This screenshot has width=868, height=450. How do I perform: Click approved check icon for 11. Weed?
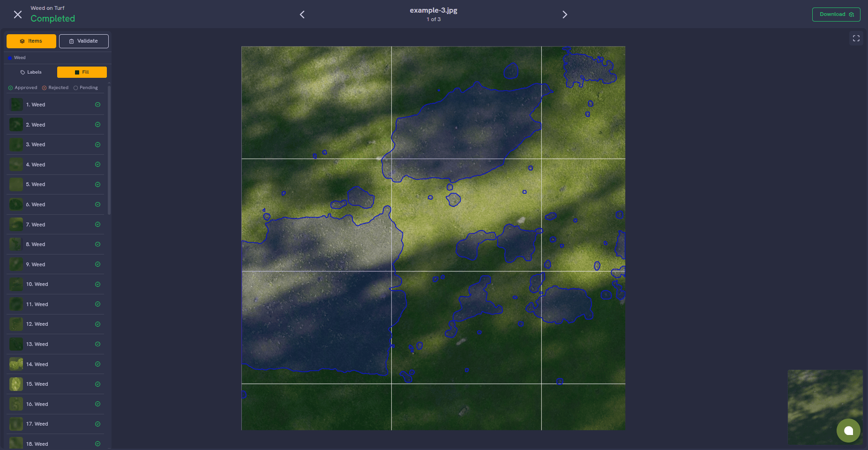click(x=97, y=304)
